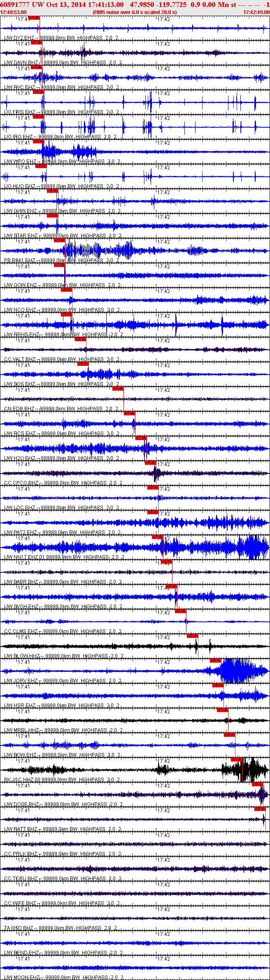This screenshot has height=980, width=270.
Task: Select the CC VALT BHZ station label
Action: 20,359
